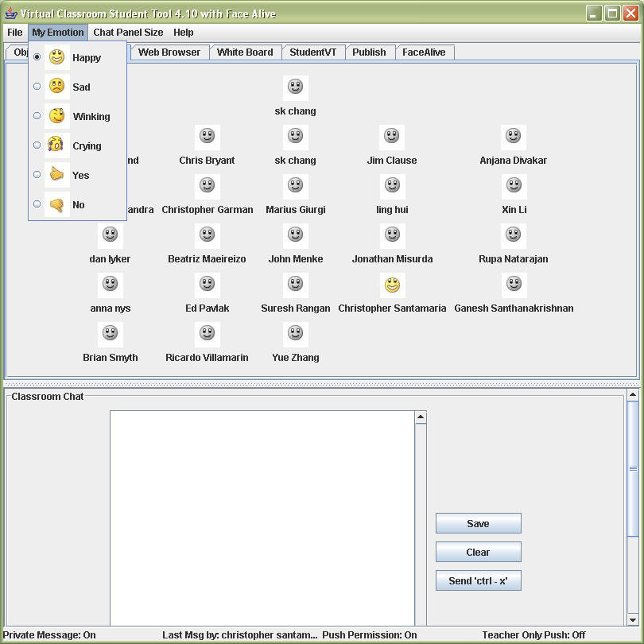Open the Help menu
Screen dimensions: 644x644
click(x=183, y=33)
